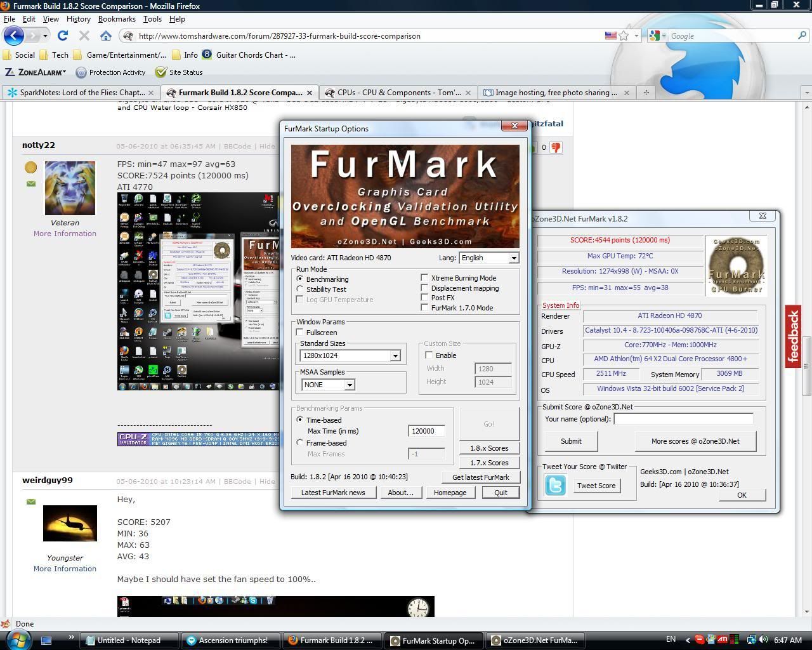
Task: Click the Twitter bird icon
Action: coord(555,486)
